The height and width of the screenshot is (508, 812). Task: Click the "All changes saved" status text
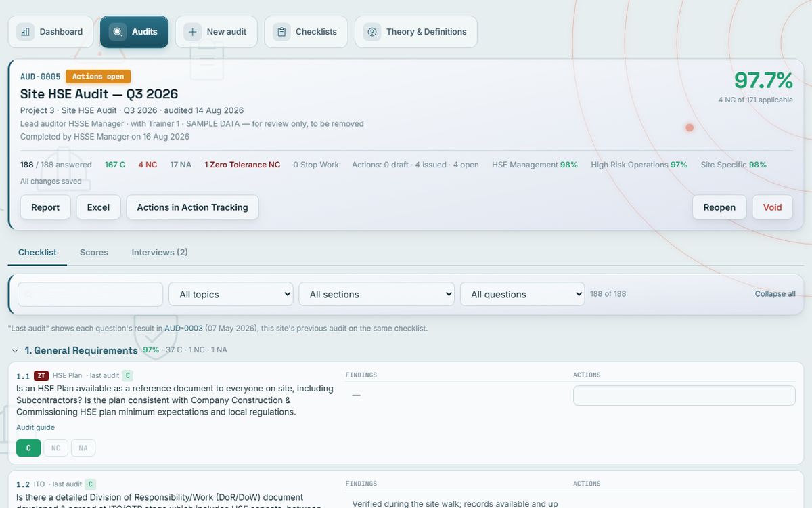point(51,182)
